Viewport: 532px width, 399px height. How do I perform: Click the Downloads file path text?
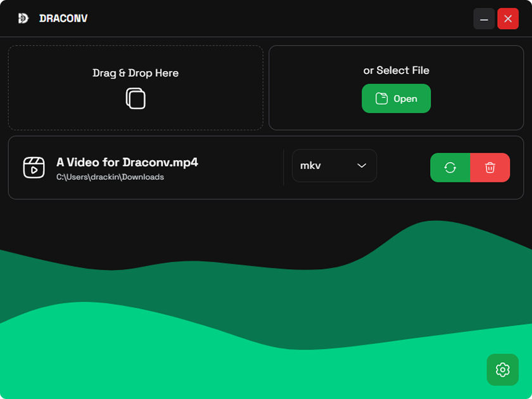[110, 177]
